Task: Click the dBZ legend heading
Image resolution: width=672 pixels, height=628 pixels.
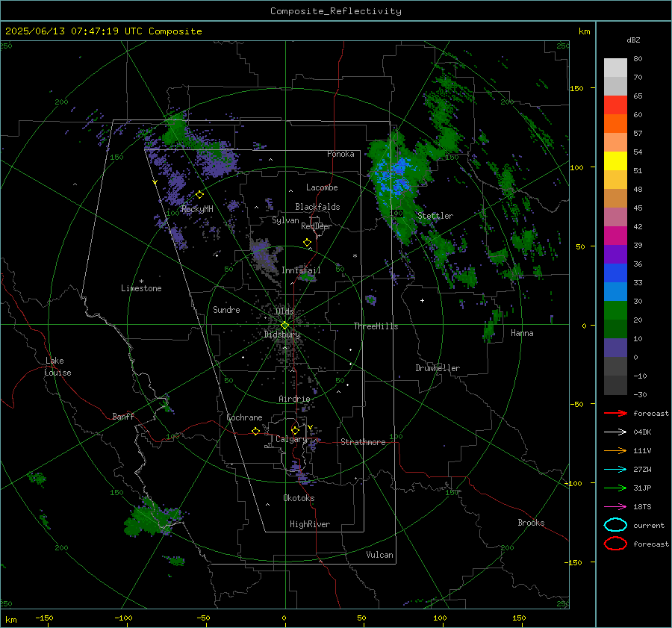Action: point(633,40)
